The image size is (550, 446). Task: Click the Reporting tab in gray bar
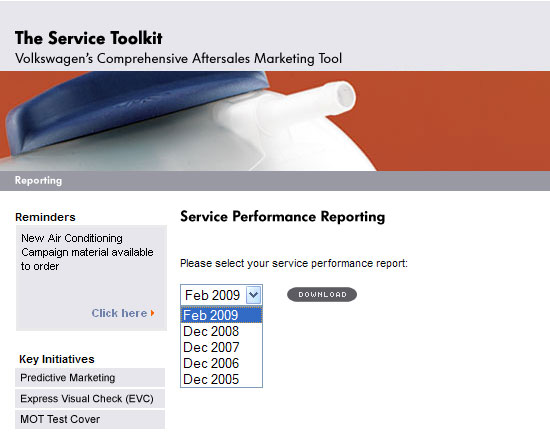point(38,181)
